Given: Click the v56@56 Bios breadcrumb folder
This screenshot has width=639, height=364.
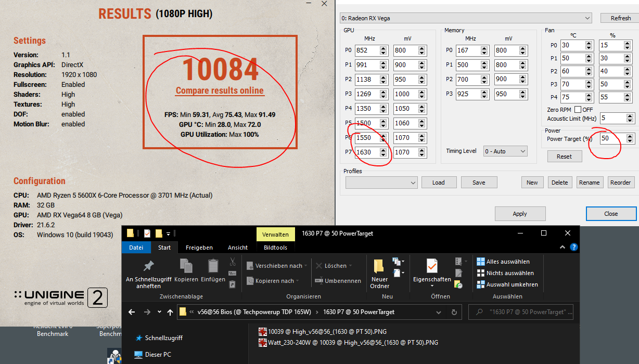Looking at the screenshot, I should coord(254,312).
